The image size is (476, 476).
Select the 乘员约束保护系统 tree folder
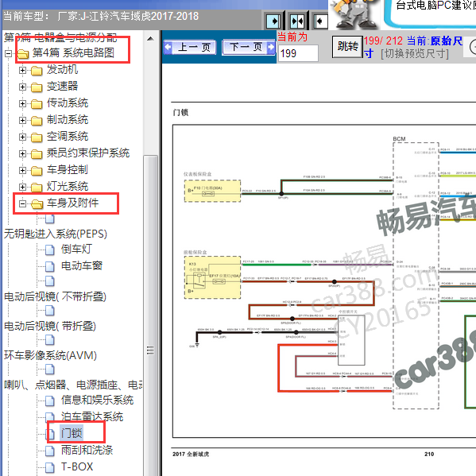tap(88, 153)
